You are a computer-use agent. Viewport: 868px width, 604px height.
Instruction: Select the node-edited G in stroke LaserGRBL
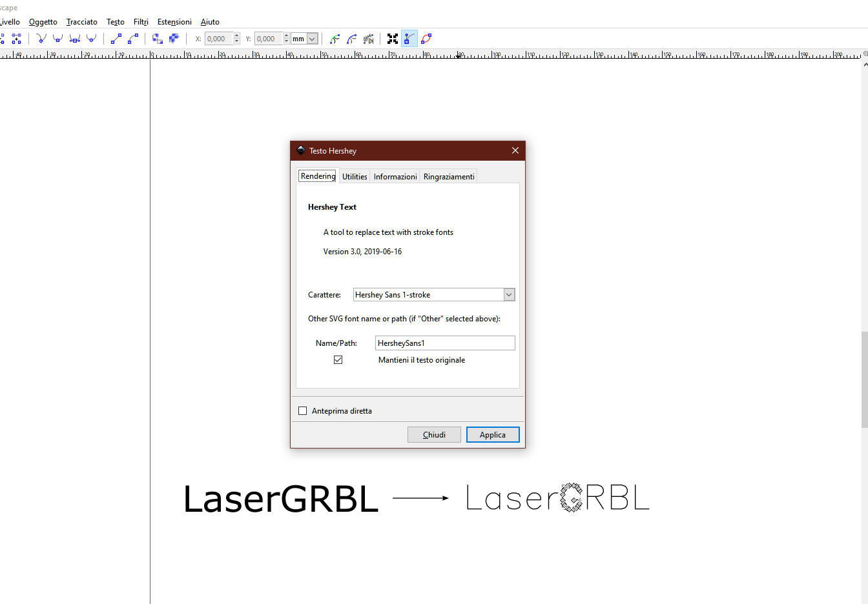point(571,498)
